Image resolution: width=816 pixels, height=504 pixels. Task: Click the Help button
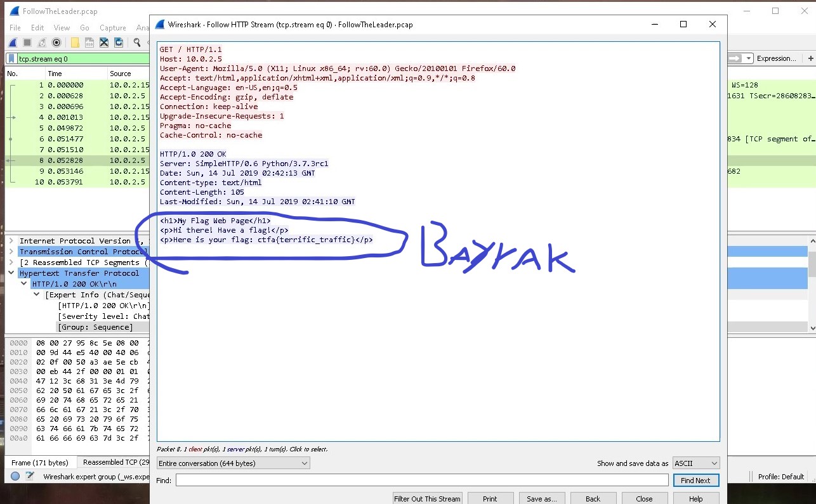696,498
